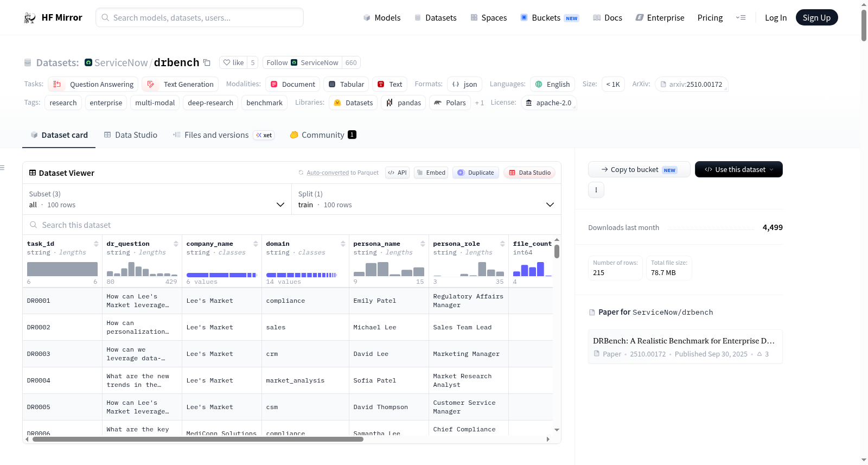868x465 pixels.
Task: Click the Datasets library tag
Action: (x=353, y=103)
